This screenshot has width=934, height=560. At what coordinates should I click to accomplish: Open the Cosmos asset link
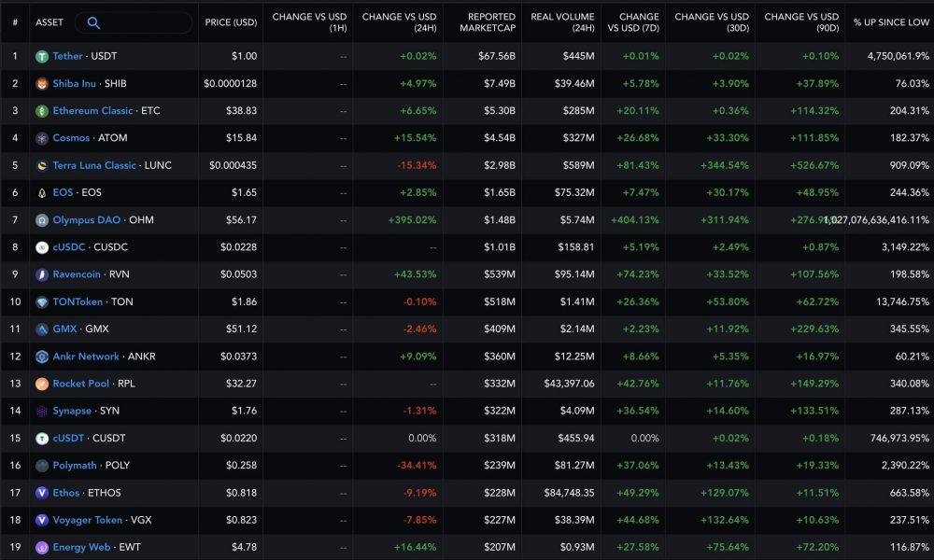click(71, 138)
